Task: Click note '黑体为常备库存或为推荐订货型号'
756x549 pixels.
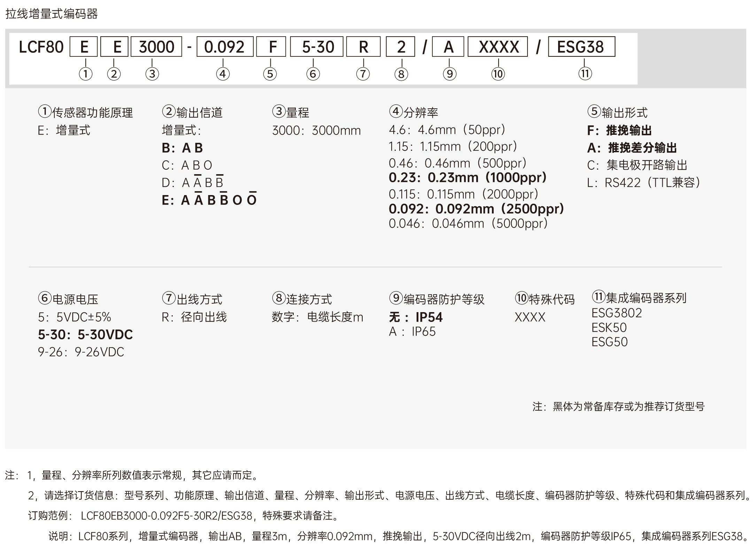Action: pos(629,406)
